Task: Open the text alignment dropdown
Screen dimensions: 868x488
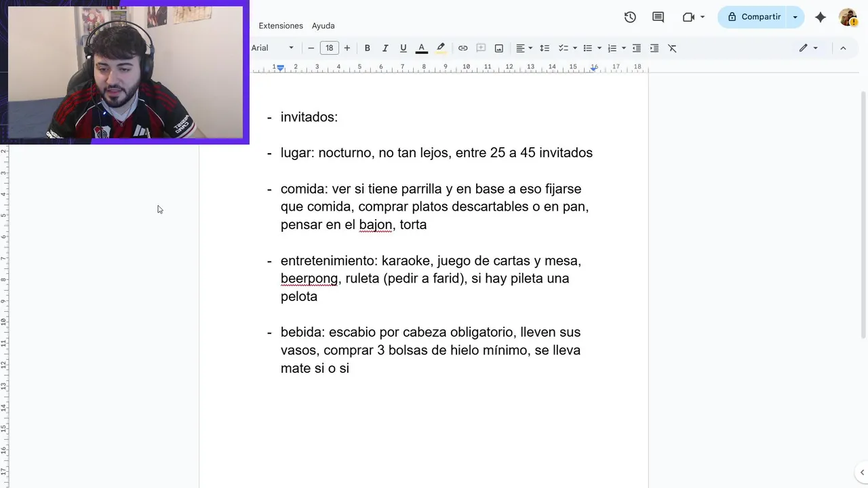Action: pyautogui.click(x=524, y=48)
